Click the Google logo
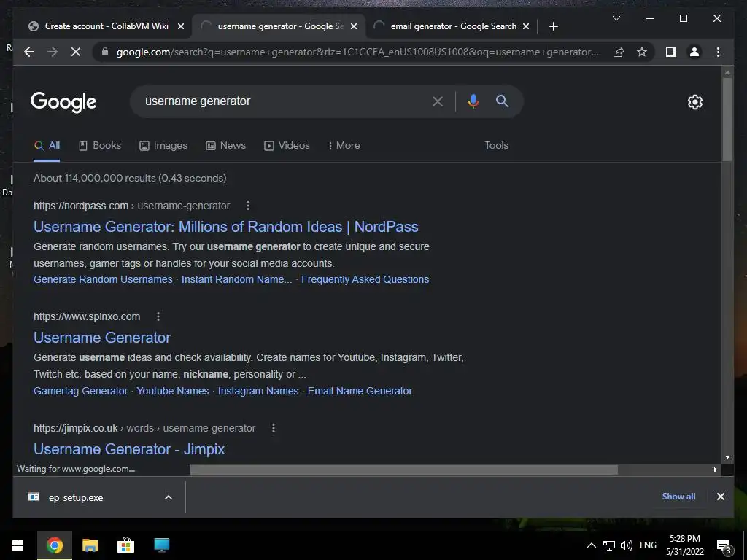This screenshot has width=747, height=560. pos(63,101)
